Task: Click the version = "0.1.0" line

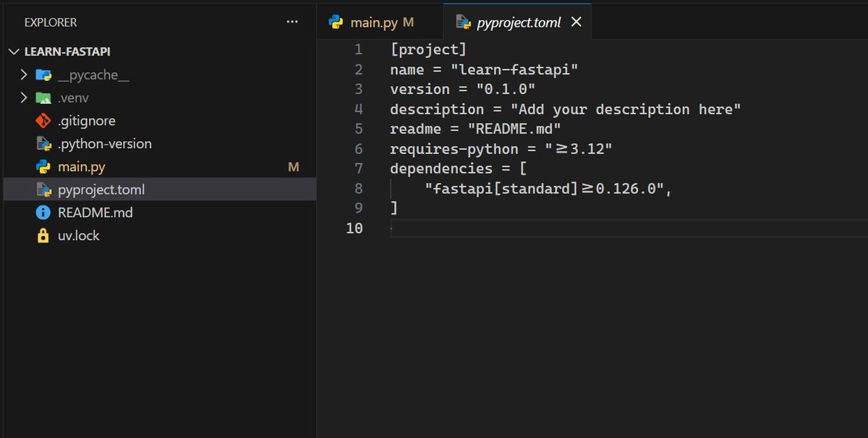Action: pyautogui.click(x=462, y=90)
